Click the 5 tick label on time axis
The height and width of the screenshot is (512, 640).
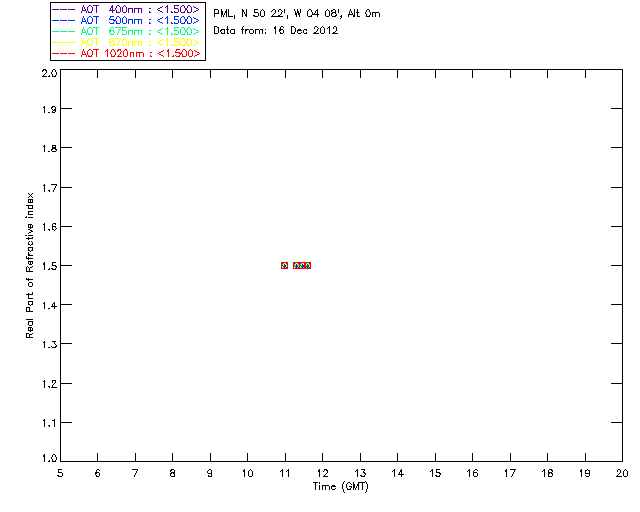point(60,473)
